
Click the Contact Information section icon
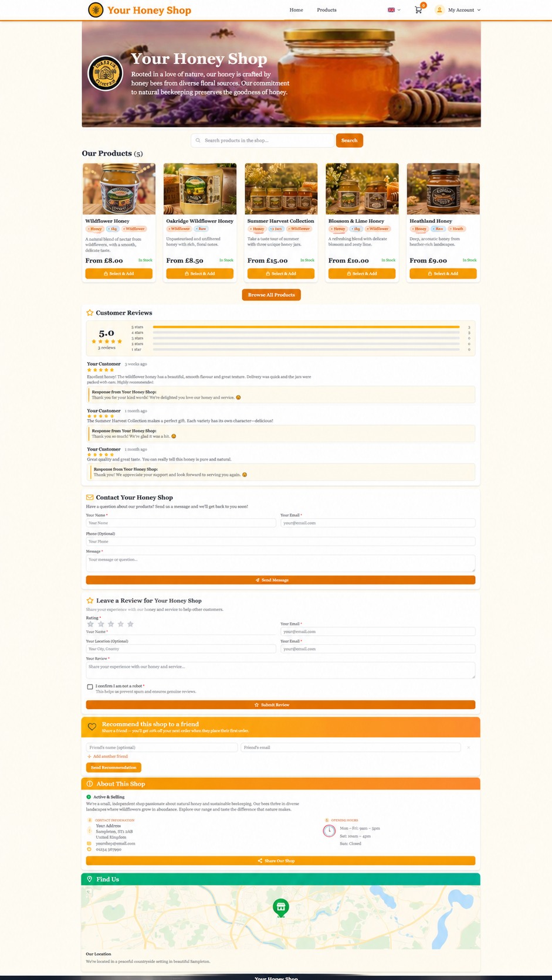90,820
